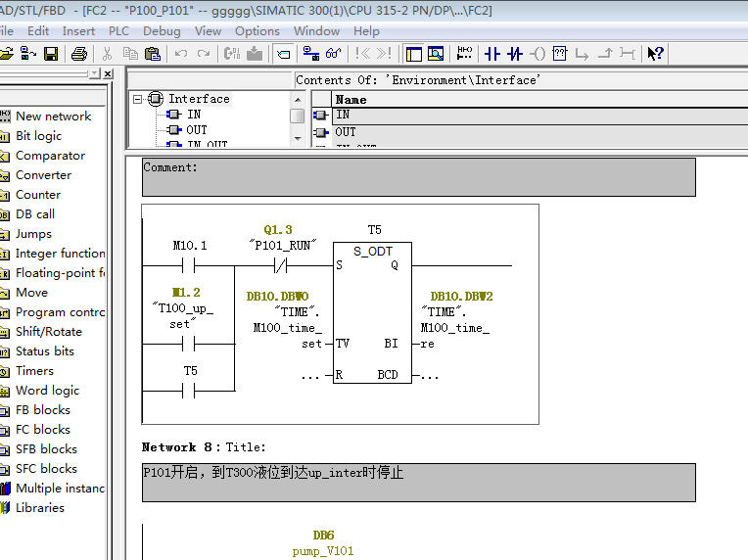The width and height of the screenshot is (748, 560).
Task: Select IN under the Interface tree
Action: coord(194,115)
